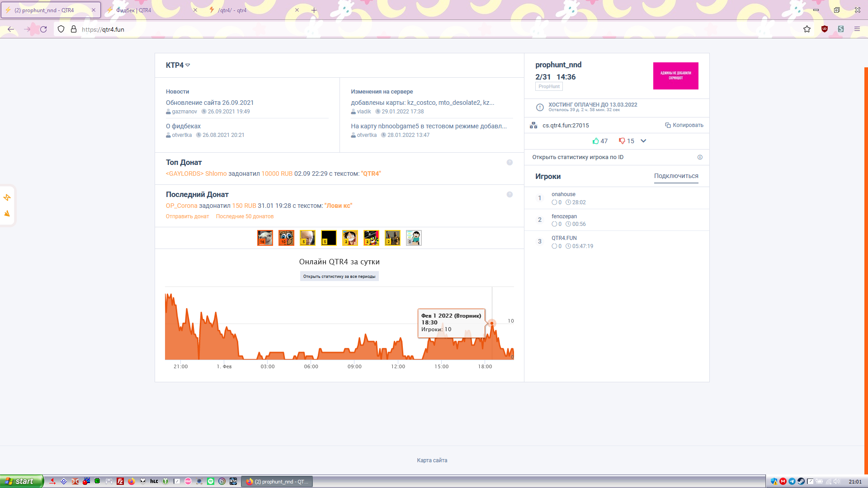Click the bald head avatar thumbnail
This screenshot has width=868, height=488.
pos(307,238)
